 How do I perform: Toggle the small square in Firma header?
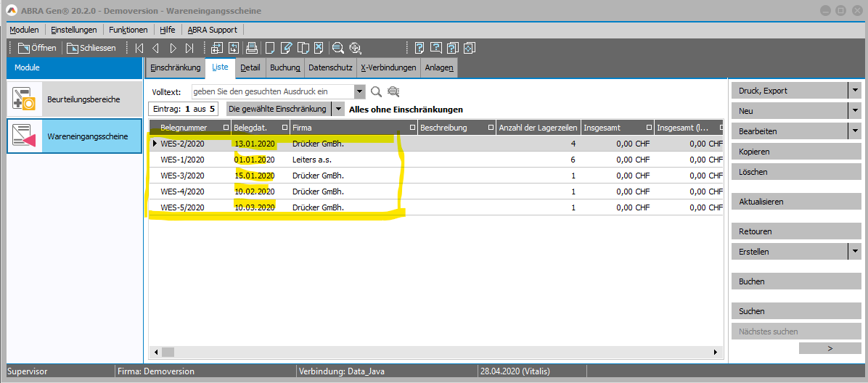pos(413,128)
